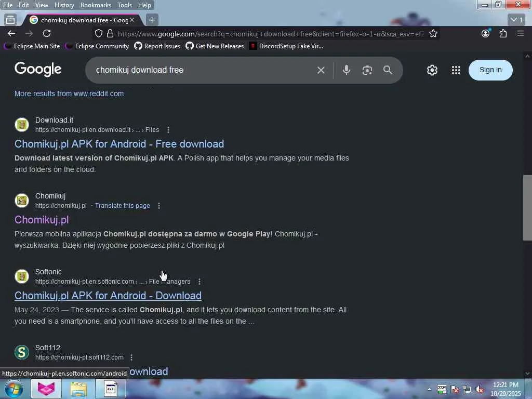Open Chomikuj.pl APK for Android - Download link
Image resolution: width=532 pixels, height=399 pixels.
[108, 296]
